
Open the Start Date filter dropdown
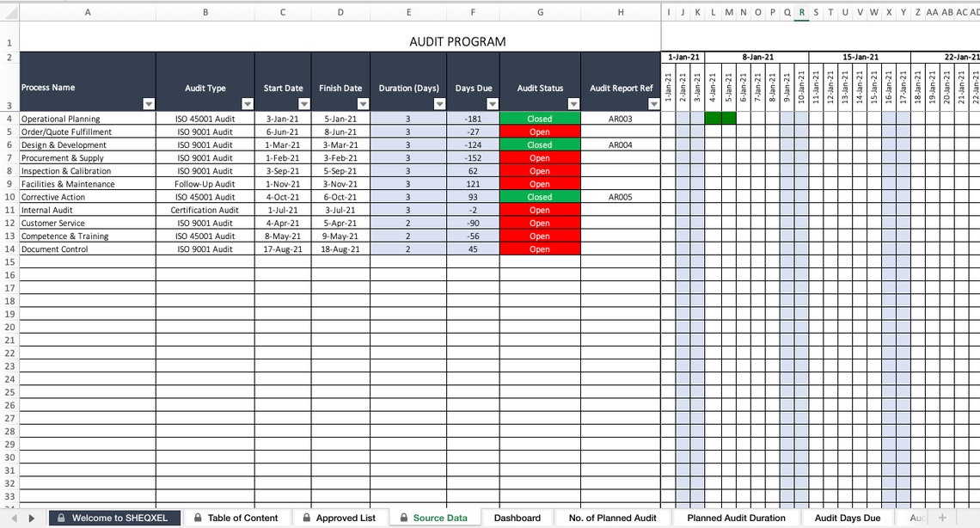click(x=303, y=103)
